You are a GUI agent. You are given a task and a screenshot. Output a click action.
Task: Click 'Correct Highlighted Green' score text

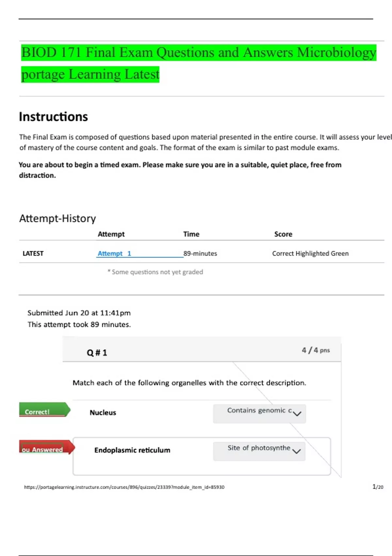tap(310, 253)
